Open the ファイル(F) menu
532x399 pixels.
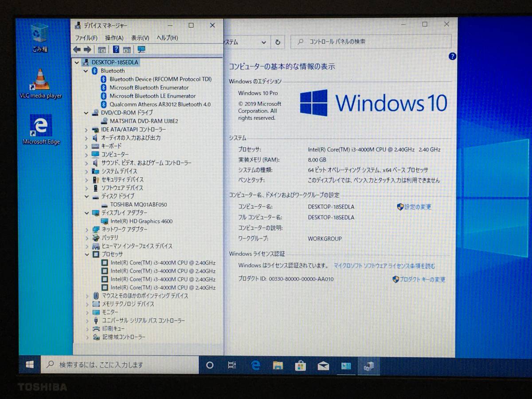click(x=86, y=38)
